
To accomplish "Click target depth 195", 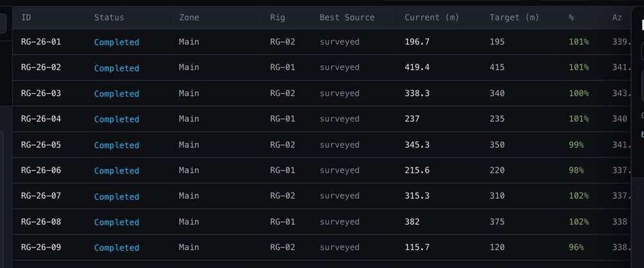I will (497, 42).
